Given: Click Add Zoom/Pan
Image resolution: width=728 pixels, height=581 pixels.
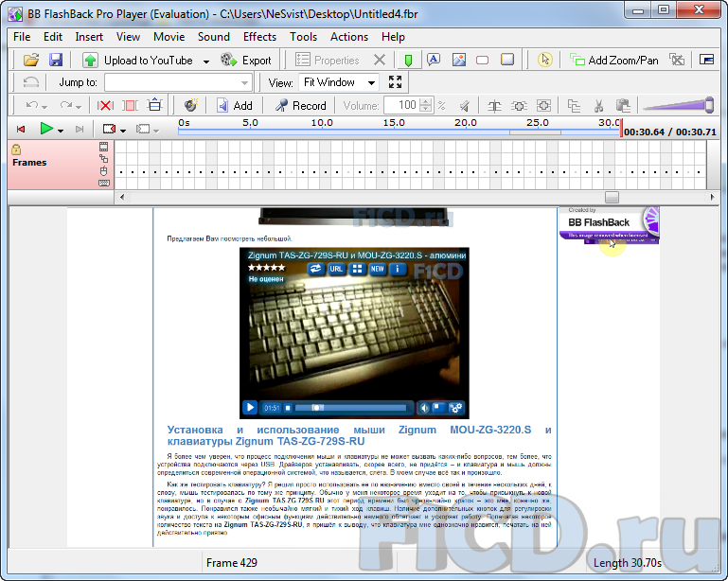Looking at the screenshot, I should tap(613, 60).
